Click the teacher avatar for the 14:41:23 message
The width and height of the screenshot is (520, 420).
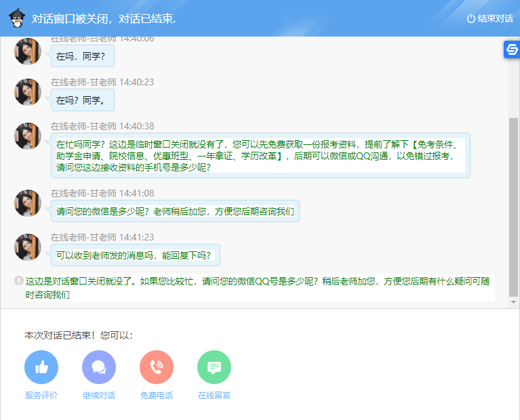click(x=28, y=247)
